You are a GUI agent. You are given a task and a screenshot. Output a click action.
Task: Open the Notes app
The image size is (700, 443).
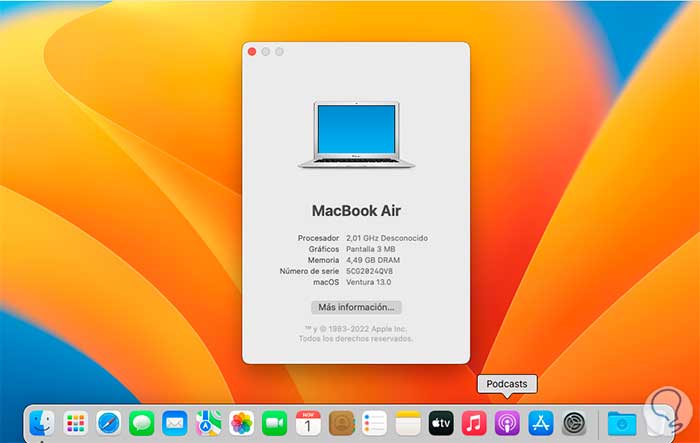click(x=408, y=422)
